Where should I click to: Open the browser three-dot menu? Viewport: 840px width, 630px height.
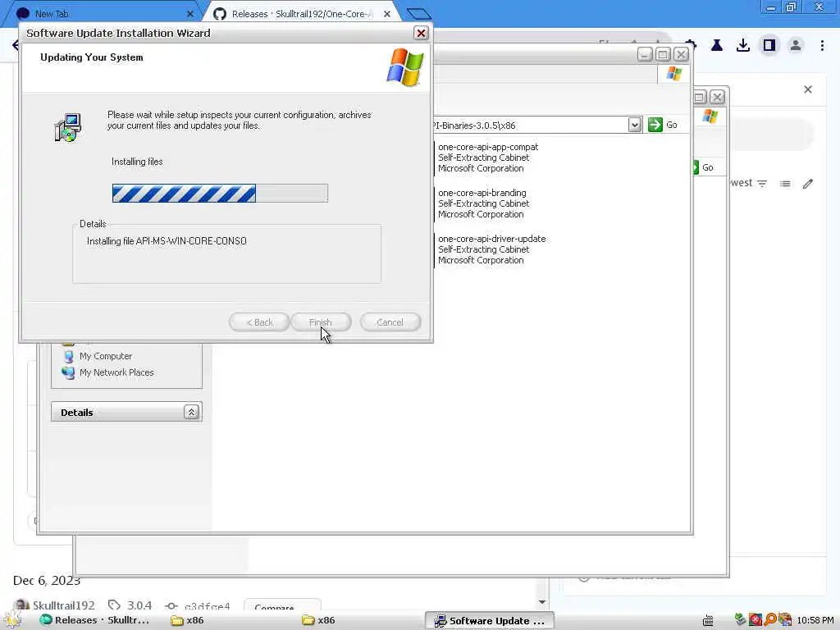point(822,46)
